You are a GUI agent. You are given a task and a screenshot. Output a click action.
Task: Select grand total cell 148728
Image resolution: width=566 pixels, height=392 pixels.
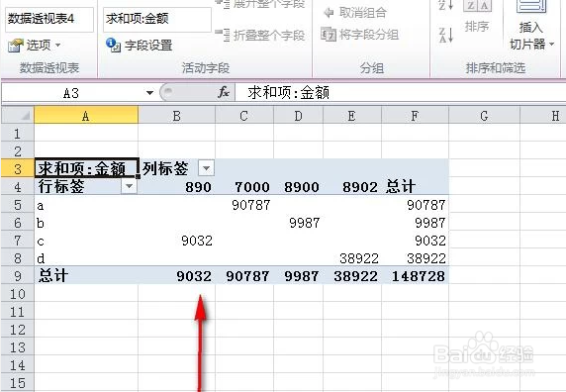tap(415, 276)
